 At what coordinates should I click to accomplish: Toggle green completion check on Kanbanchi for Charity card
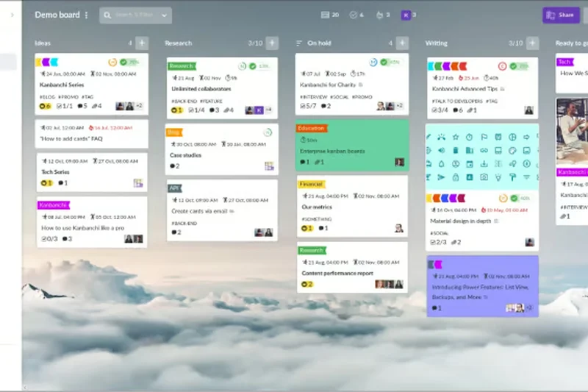[384, 63]
